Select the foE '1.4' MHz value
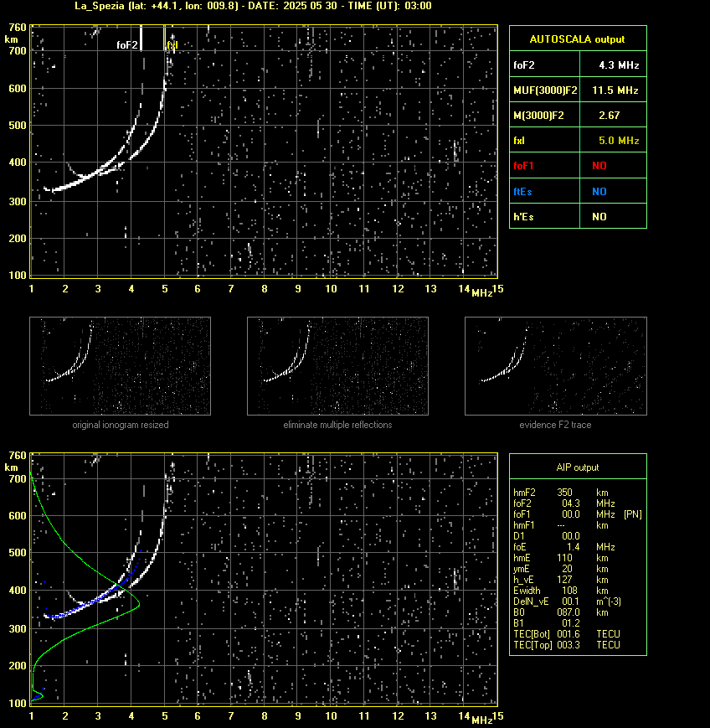This screenshot has height=728, width=710. [574, 547]
